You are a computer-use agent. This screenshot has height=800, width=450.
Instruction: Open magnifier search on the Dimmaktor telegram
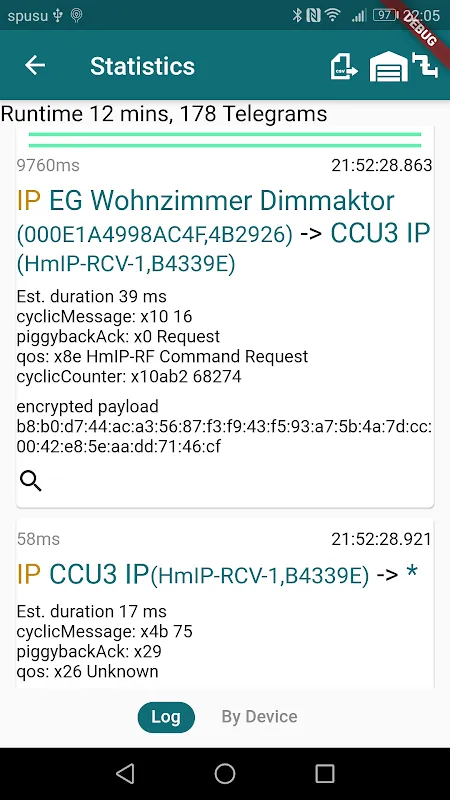[31, 481]
